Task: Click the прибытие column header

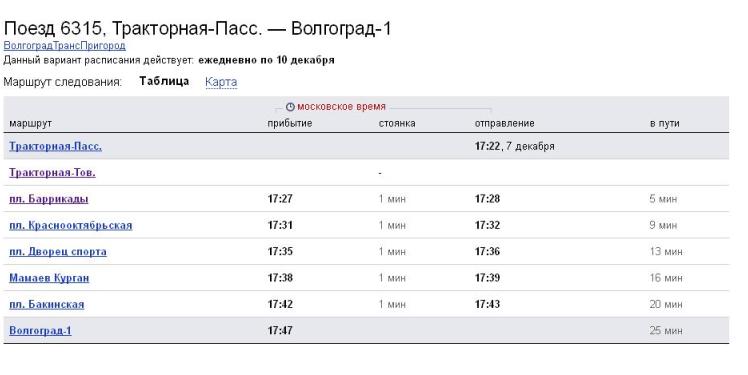Action: click(290, 124)
